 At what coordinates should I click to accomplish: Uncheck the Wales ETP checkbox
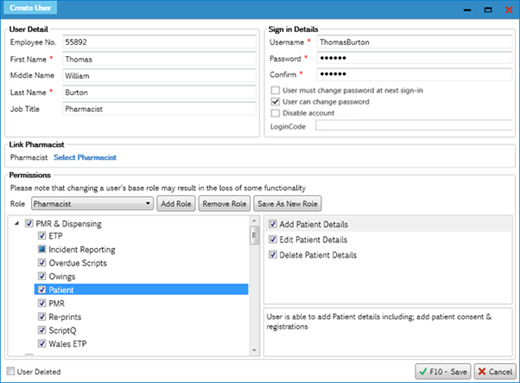pyautogui.click(x=42, y=344)
